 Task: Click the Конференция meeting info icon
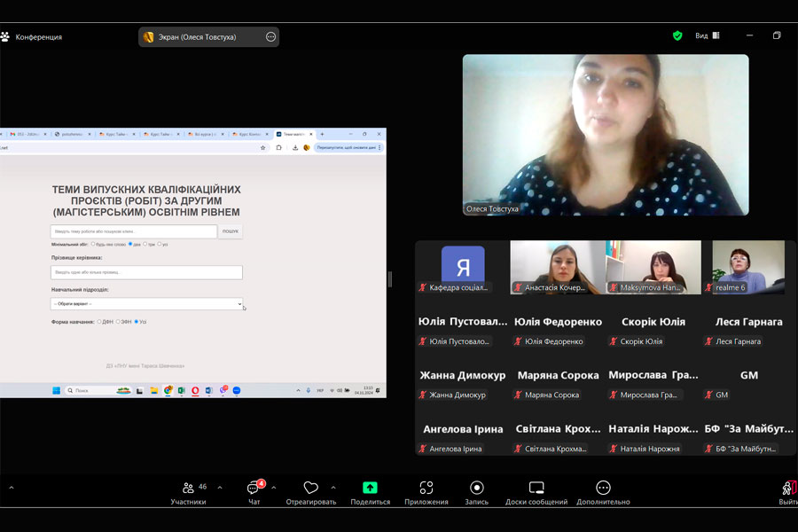tap(5, 36)
